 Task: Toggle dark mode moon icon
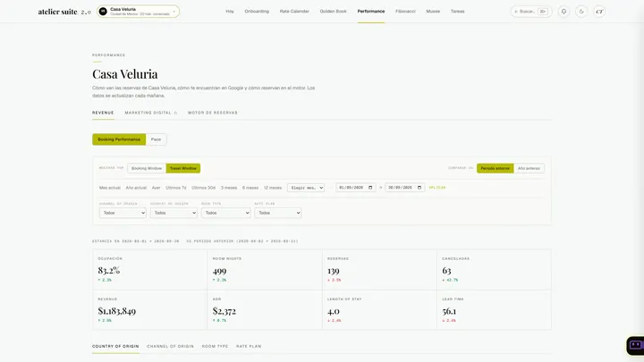point(581,12)
